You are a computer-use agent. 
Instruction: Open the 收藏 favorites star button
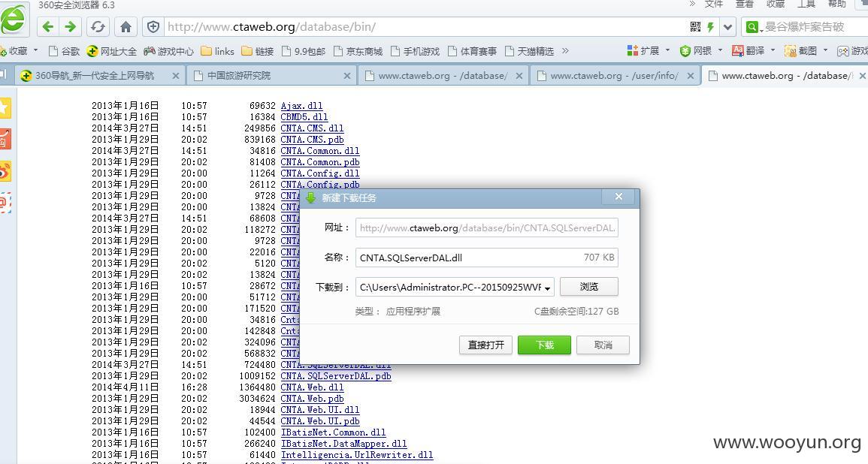[x=14, y=51]
